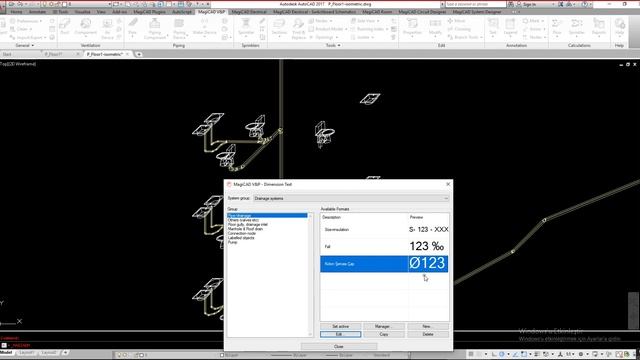Click the Properties tool in Edit panel
Viewport: 640px width, 360px height.
(x=412, y=27)
